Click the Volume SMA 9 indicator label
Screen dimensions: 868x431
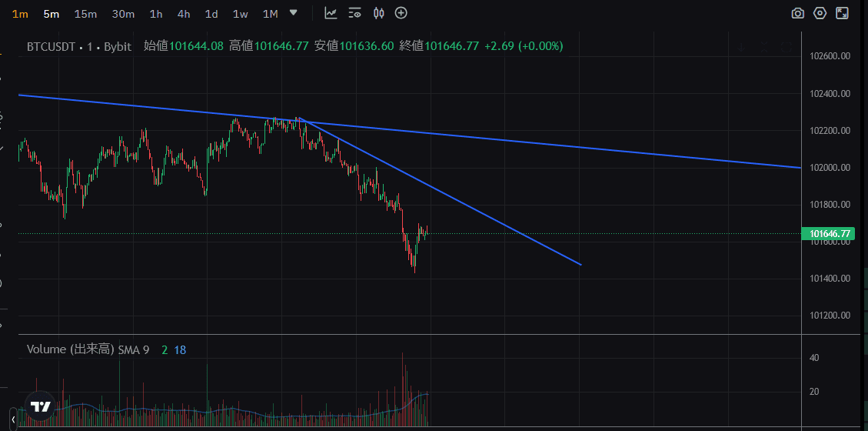(x=88, y=349)
